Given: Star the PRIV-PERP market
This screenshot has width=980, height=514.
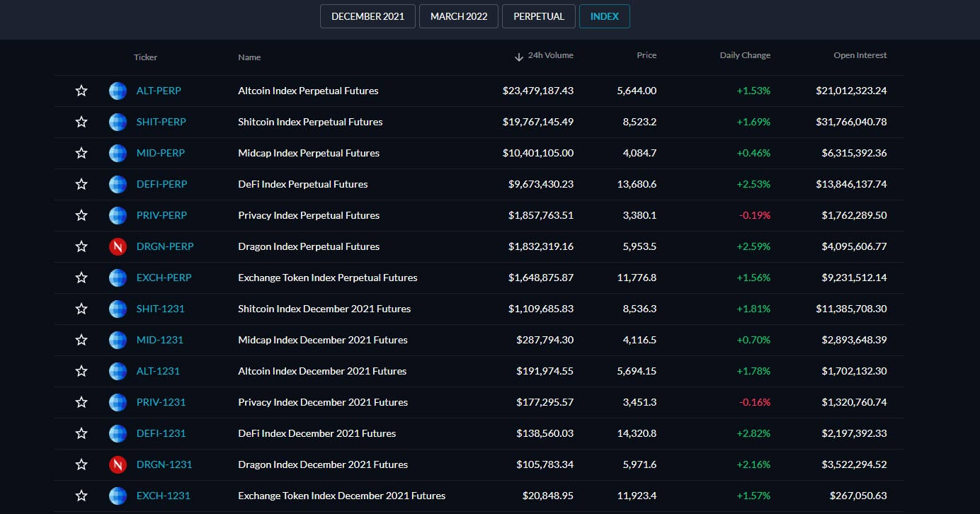Looking at the screenshot, I should point(81,215).
